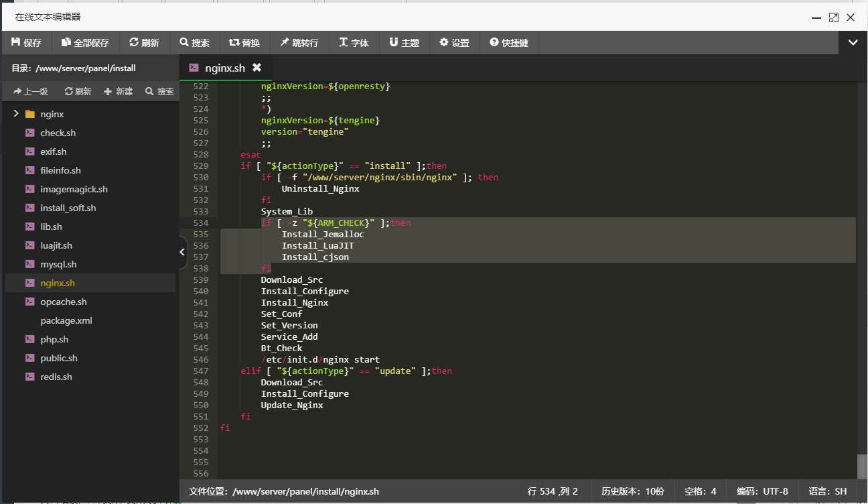Click the Uninstall_Nginx code line
868x504 pixels.
point(320,188)
